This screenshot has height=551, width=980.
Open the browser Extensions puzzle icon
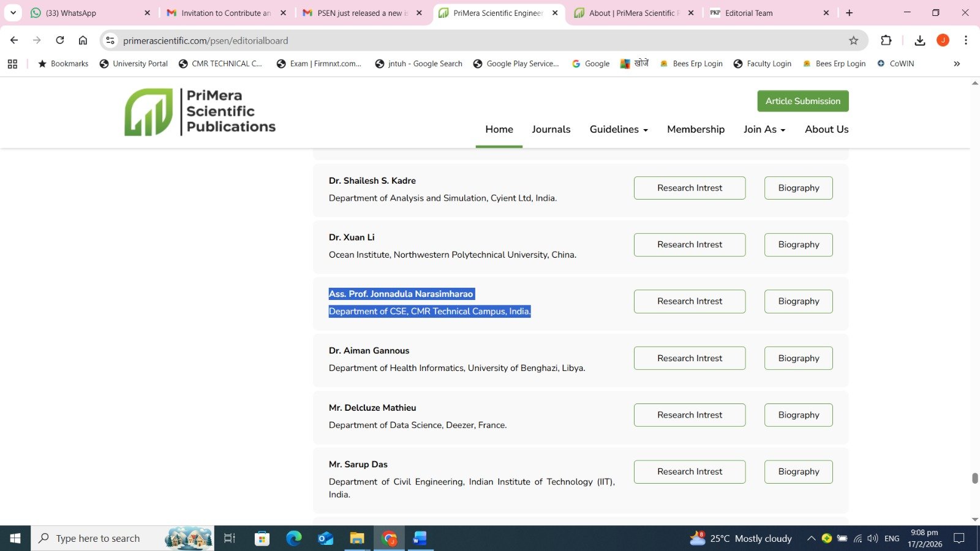pyautogui.click(x=886, y=40)
